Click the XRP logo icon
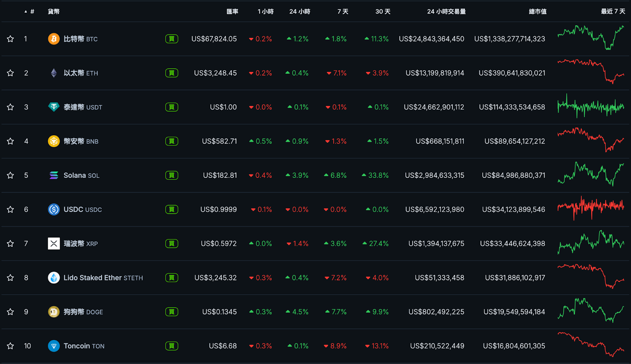 click(x=54, y=243)
